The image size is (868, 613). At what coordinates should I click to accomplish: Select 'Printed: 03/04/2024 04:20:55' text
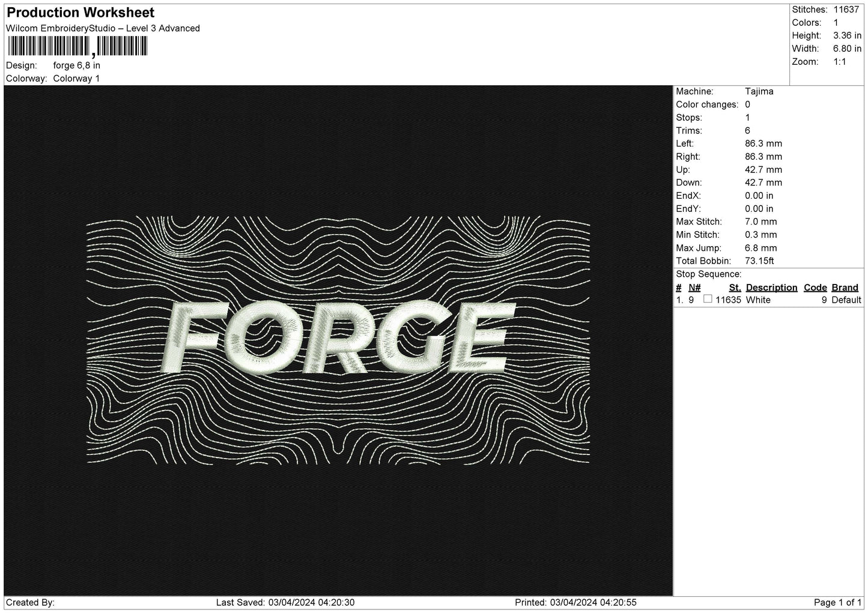(576, 602)
